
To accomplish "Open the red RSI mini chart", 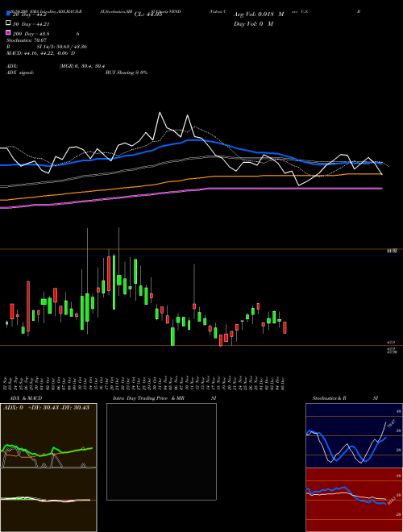I will (x=354, y=500).
